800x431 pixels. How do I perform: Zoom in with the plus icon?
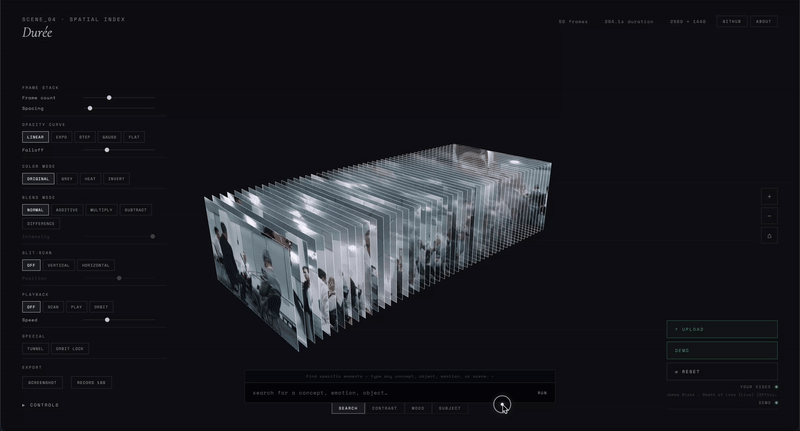(769, 196)
